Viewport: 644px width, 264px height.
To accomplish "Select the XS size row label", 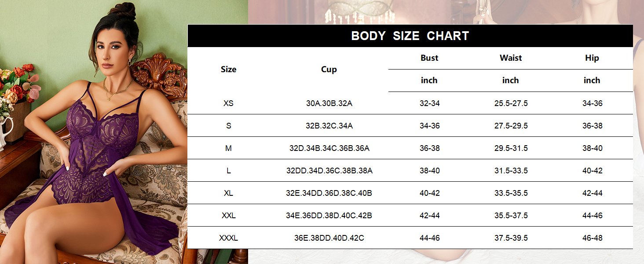I will 228,103.
